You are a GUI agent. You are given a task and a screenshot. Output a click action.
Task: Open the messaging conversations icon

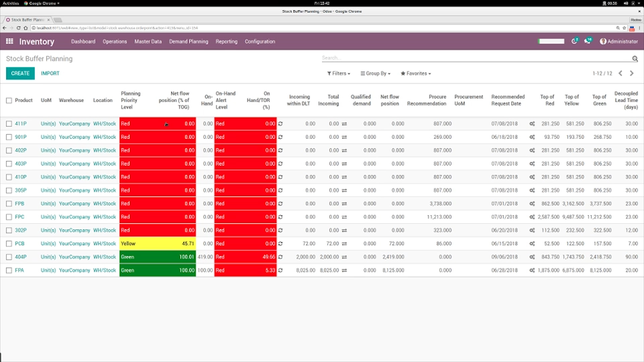[588, 41]
